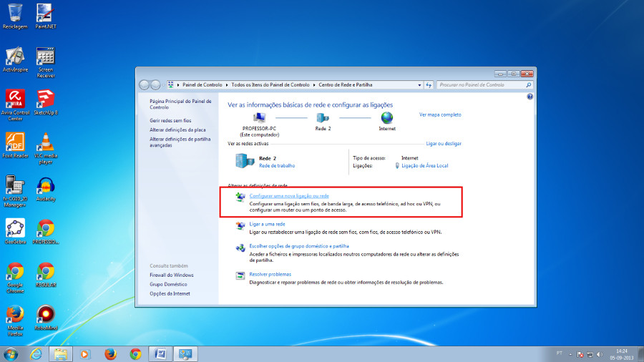
Task: Open the Screen Receiver desktop shortcut
Action: (46, 62)
